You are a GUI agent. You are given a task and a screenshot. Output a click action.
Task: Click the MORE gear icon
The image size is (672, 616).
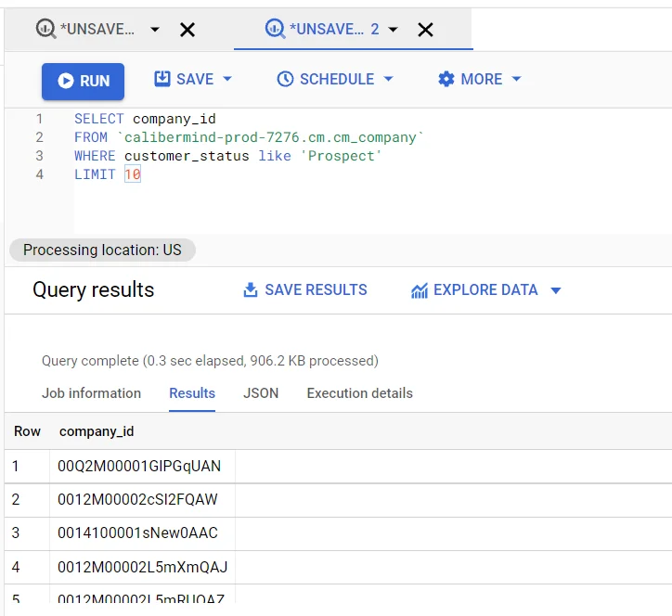coord(446,79)
